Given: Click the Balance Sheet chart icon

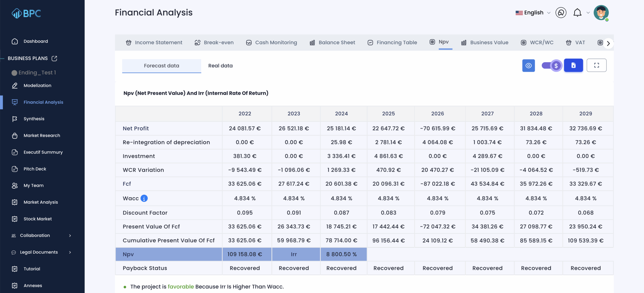Looking at the screenshot, I should [x=312, y=43].
